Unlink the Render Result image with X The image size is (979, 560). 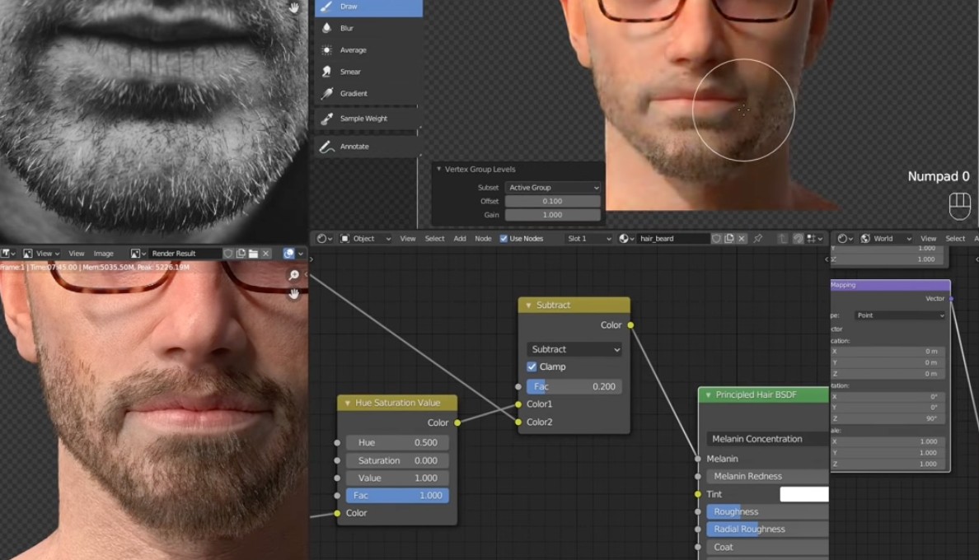click(x=267, y=254)
